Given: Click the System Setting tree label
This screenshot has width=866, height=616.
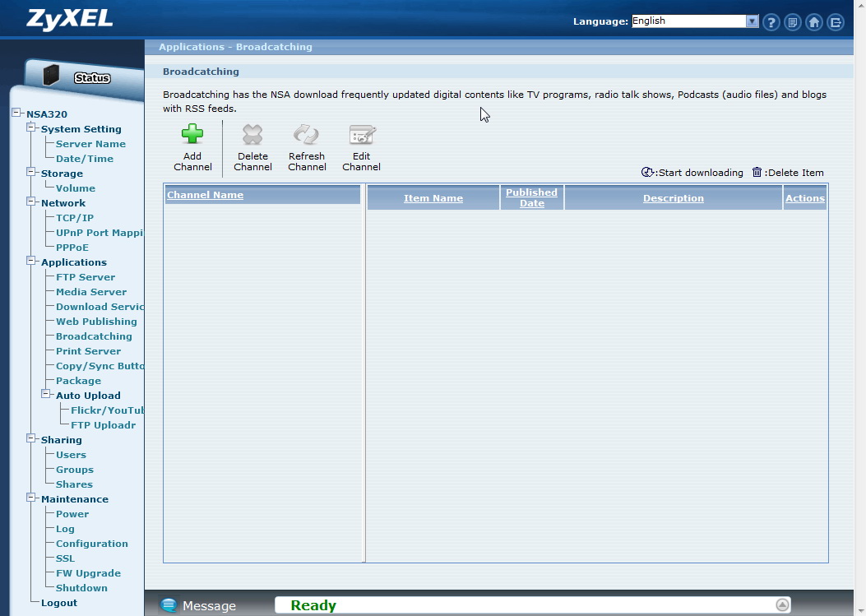Looking at the screenshot, I should tap(81, 129).
